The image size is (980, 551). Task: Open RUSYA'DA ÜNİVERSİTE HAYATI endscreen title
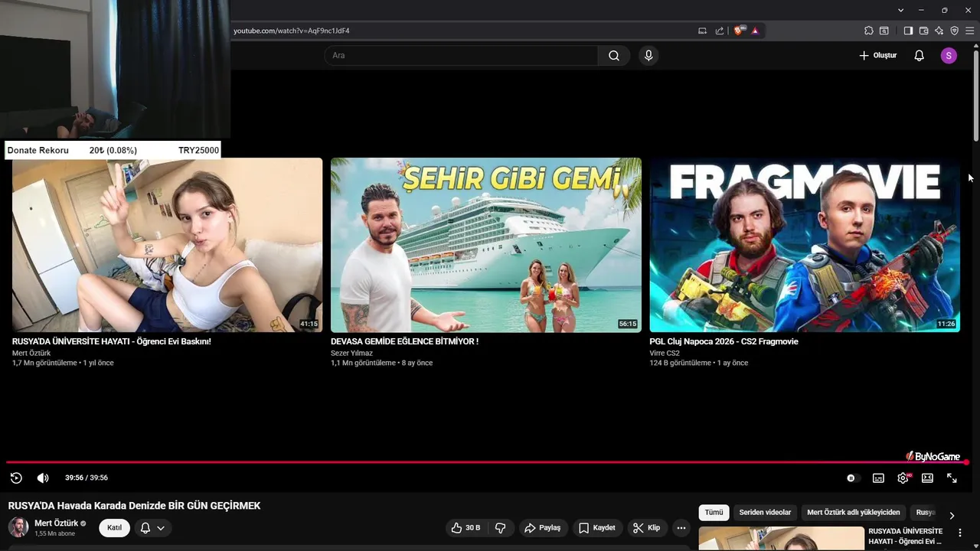point(111,341)
